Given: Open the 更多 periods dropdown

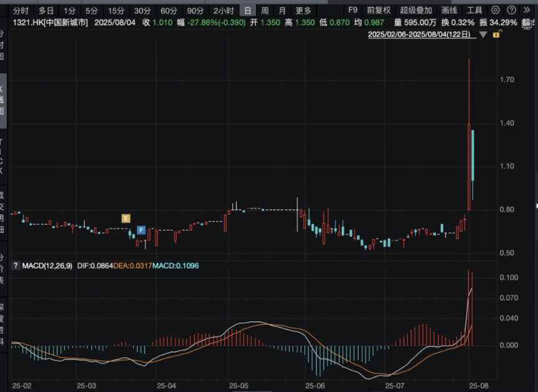Looking at the screenshot, I should tap(303, 11).
